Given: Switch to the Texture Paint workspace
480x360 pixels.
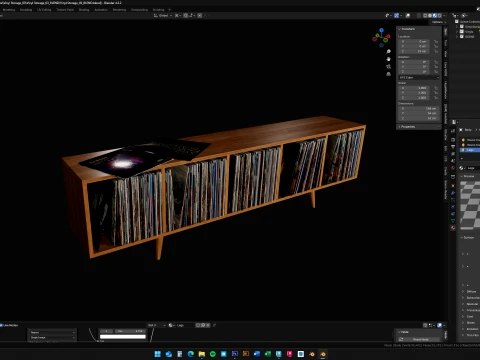Looking at the screenshot, I should coord(65,10).
